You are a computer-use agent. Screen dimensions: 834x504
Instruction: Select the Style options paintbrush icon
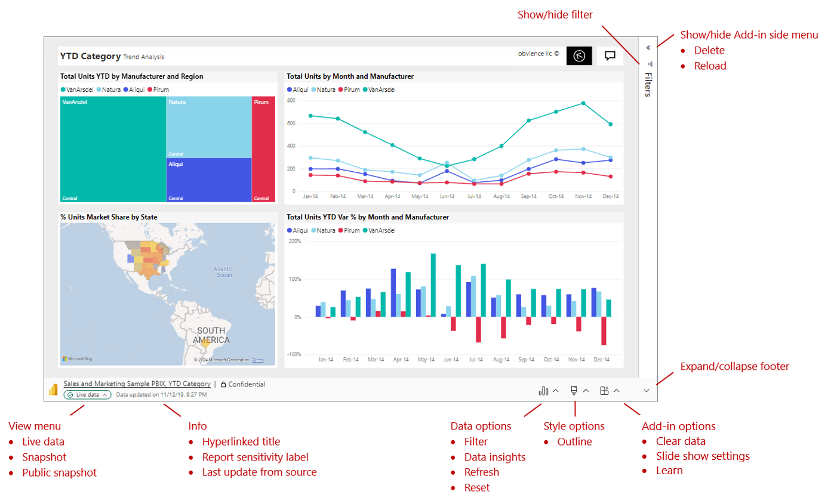pyautogui.click(x=573, y=391)
